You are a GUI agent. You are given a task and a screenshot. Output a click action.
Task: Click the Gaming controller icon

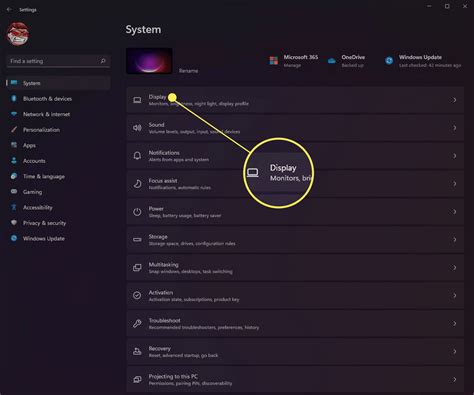pos(14,192)
